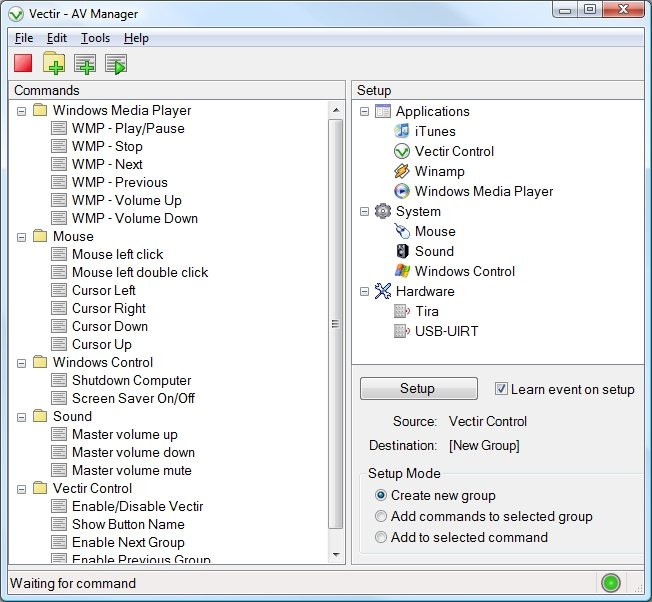The height and width of the screenshot is (602, 652).
Task: Open the File menu
Action: click(x=24, y=38)
